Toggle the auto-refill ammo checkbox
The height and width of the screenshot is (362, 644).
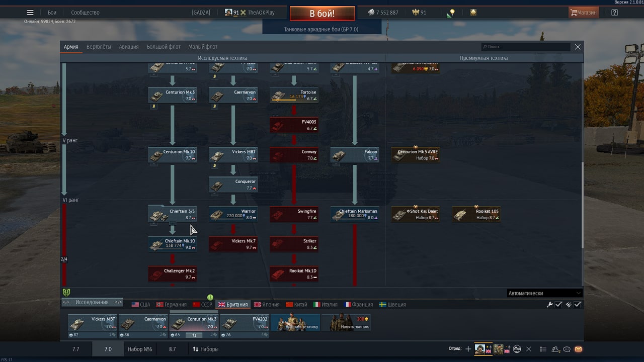coord(578,304)
